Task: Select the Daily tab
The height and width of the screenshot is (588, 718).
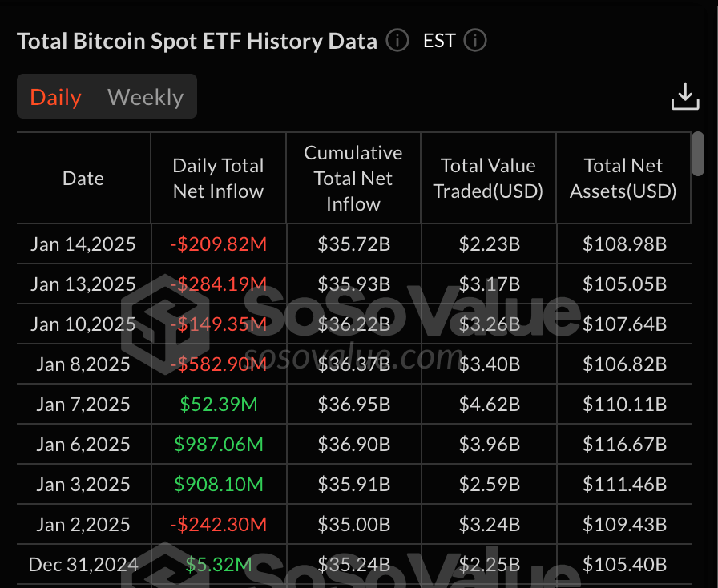Action: [55, 97]
